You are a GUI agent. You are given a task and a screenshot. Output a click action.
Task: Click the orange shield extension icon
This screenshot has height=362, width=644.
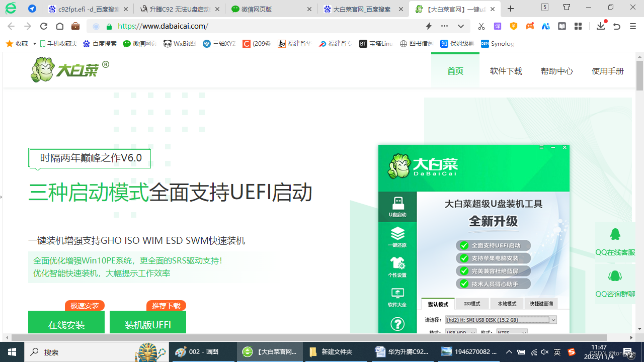tap(514, 26)
